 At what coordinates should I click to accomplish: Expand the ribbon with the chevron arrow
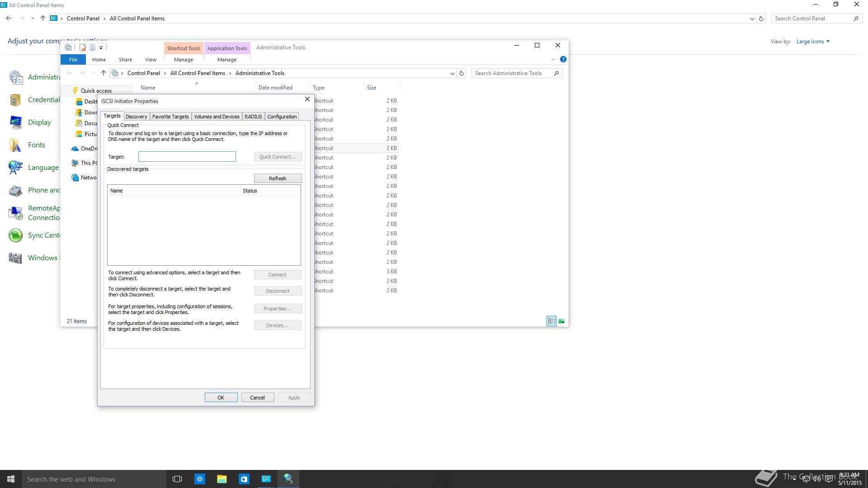tap(553, 59)
